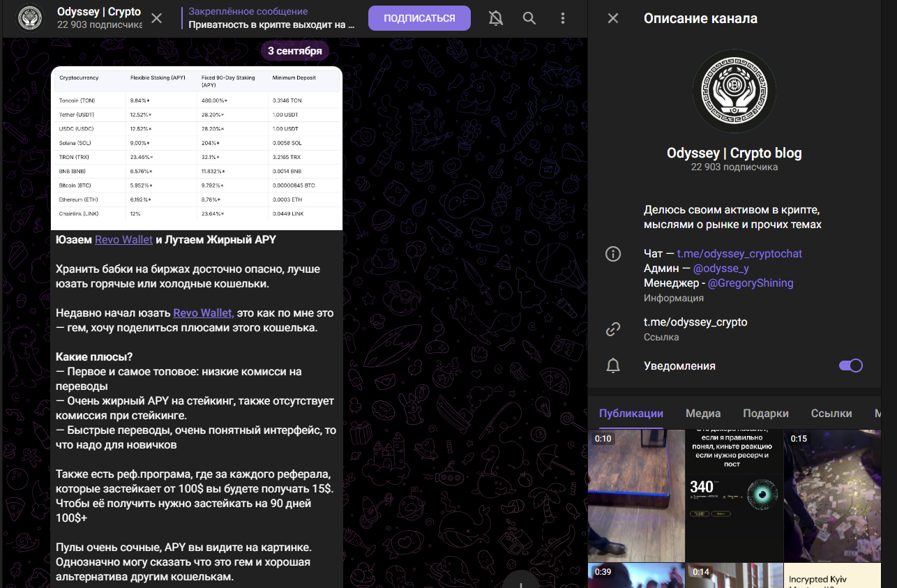Click the ПОДПИСАТЬСЯ subscribe button
897x588 pixels.
pyautogui.click(x=419, y=18)
